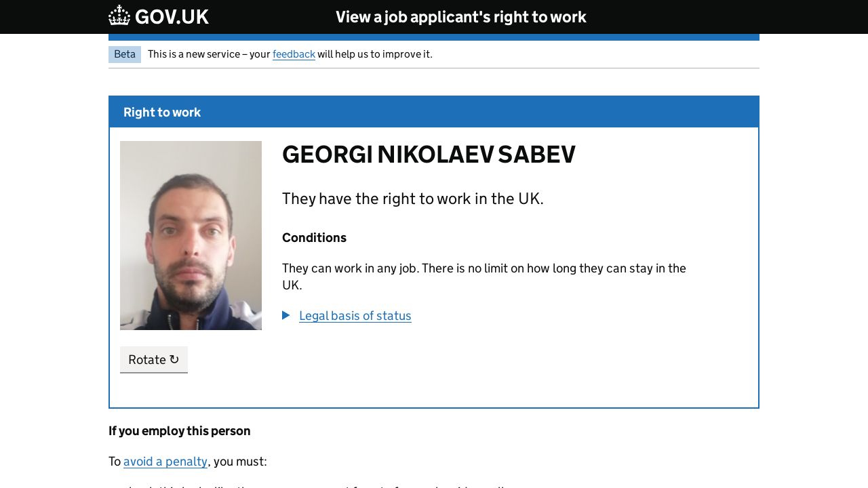Click the "They have the right to work" statement
Image resolution: width=868 pixels, height=488 pixels.
[x=412, y=199]
